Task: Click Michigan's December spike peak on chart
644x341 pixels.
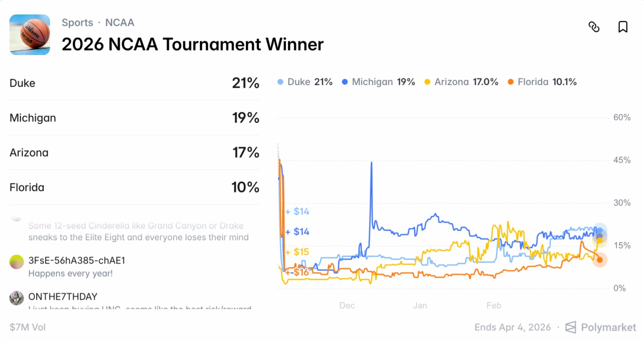Action: [371, 163]
